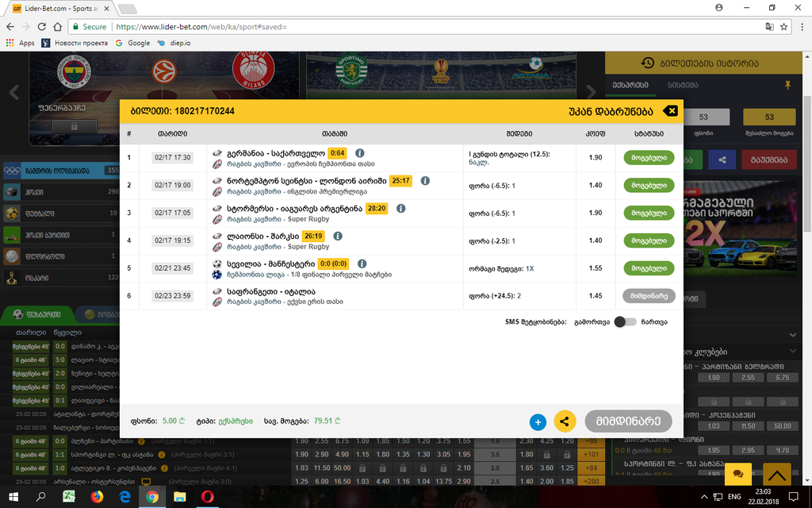Open Opera from the taskbar

(x=207, y=497)
